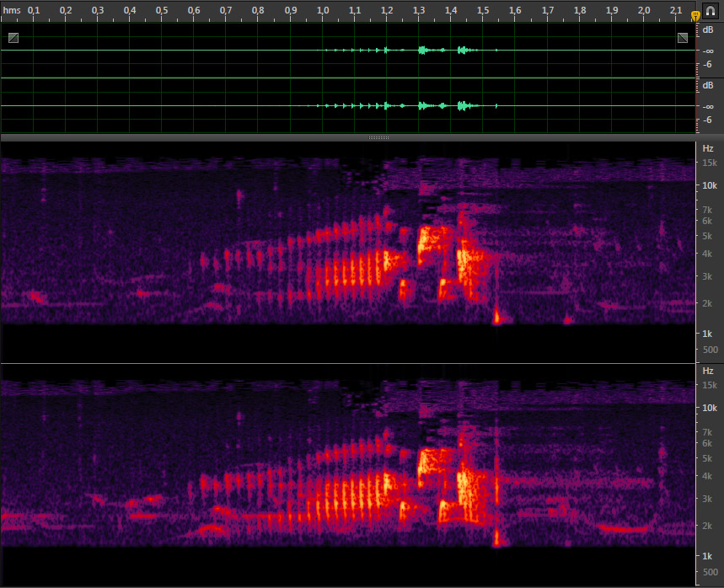Click the upper spectrogram Hz label
Viewport: 724px width, 588px height.
(708, 148)
